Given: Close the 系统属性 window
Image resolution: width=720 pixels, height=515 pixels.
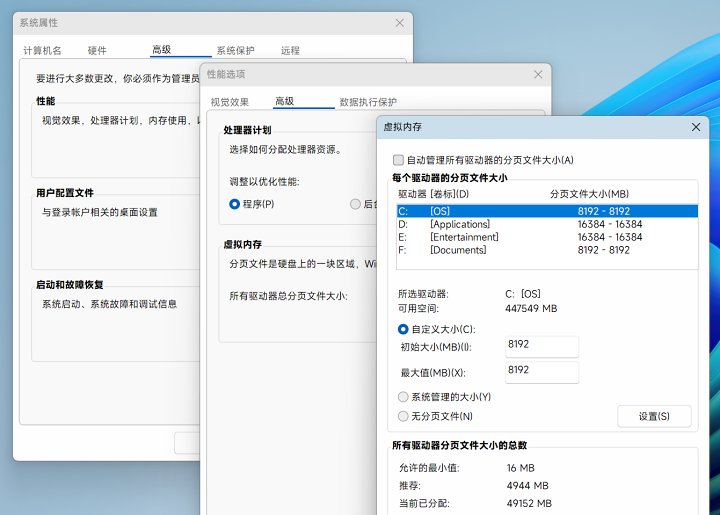Looking at the screenshot, I should (400, 22).
